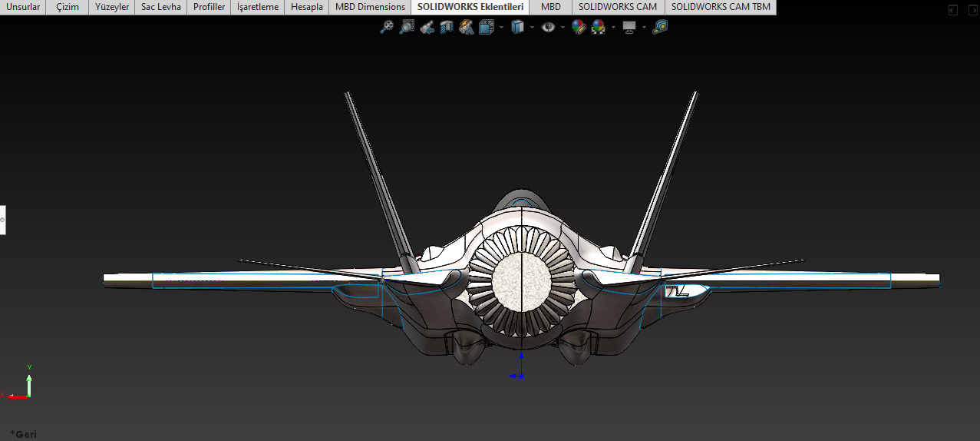Open the Display Style dropdown arrow
The image size is (980, 441).
(x=532, y=27)
